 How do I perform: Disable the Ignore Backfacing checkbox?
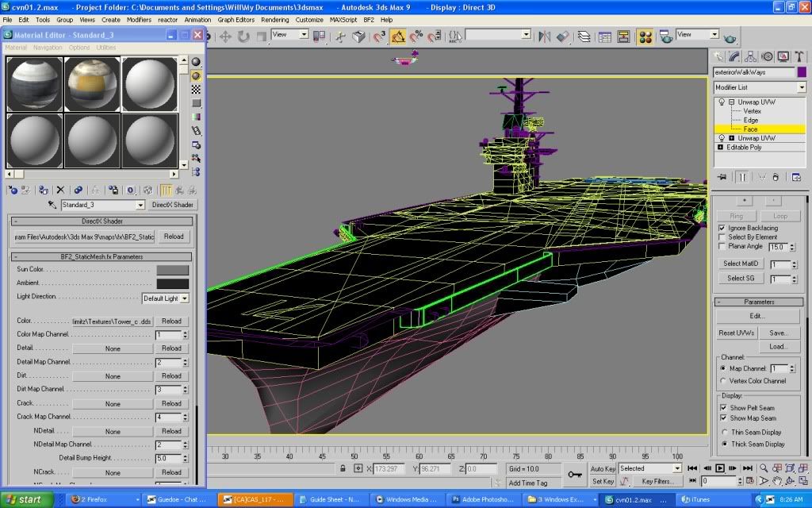(722, 228)
